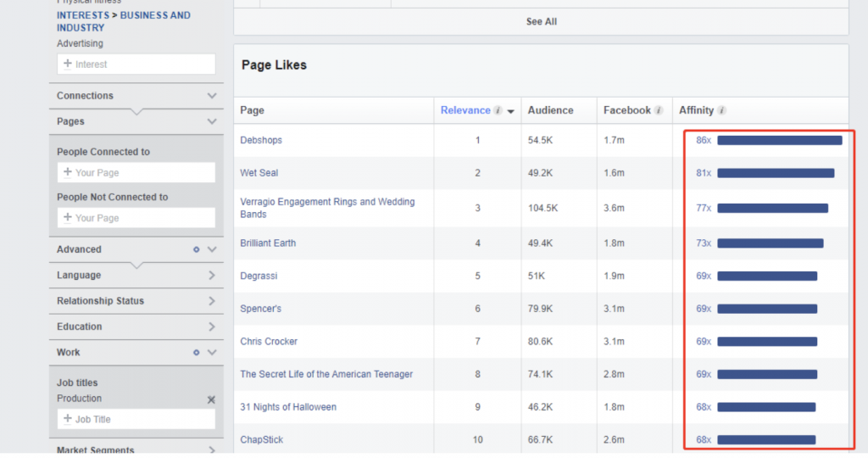The height and width of the screenshot is (458, 868).
Task: Click the Affinity info icon
Action: click(721, 110)
